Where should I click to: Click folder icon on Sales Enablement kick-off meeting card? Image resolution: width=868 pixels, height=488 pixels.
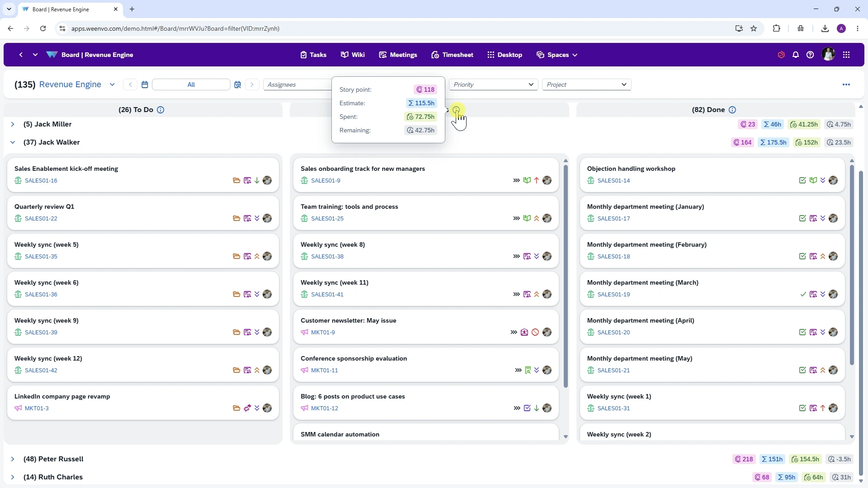pos(236,180)
